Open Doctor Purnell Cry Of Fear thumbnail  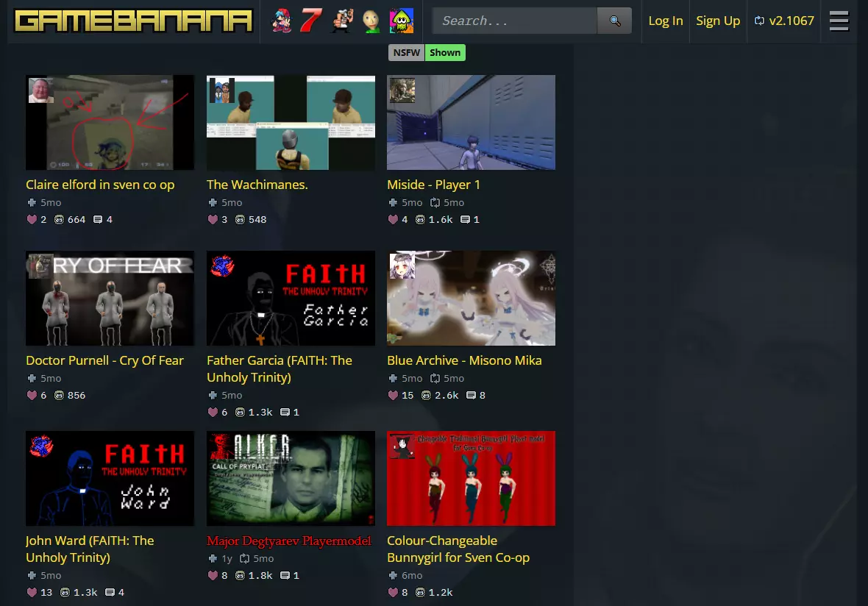coord(110,299)
